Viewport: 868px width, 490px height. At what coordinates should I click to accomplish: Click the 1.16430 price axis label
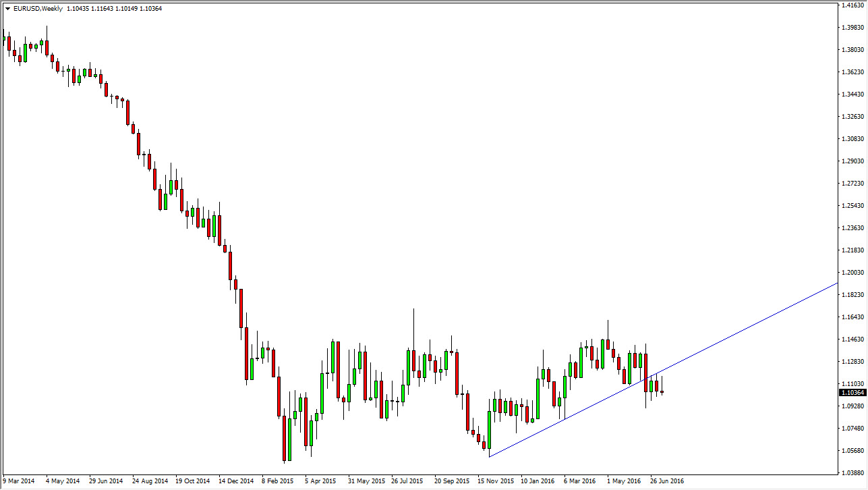click(x=852, y=317)
